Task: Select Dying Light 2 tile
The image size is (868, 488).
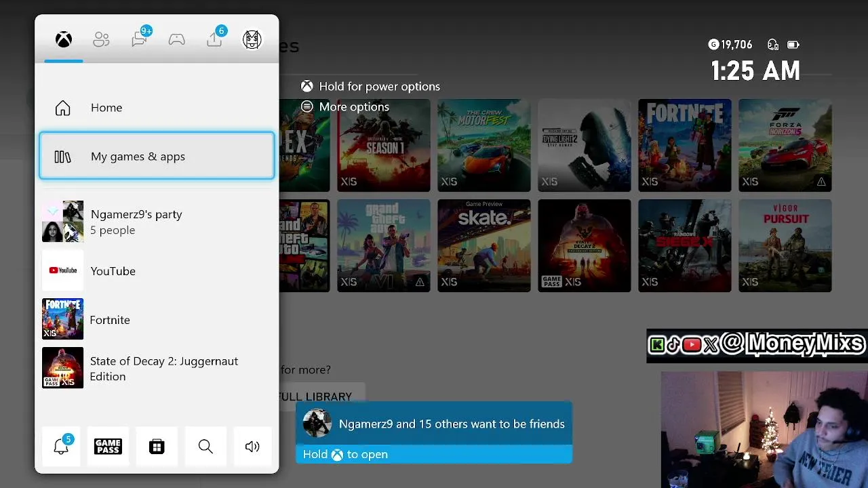Action: point(585,145)
